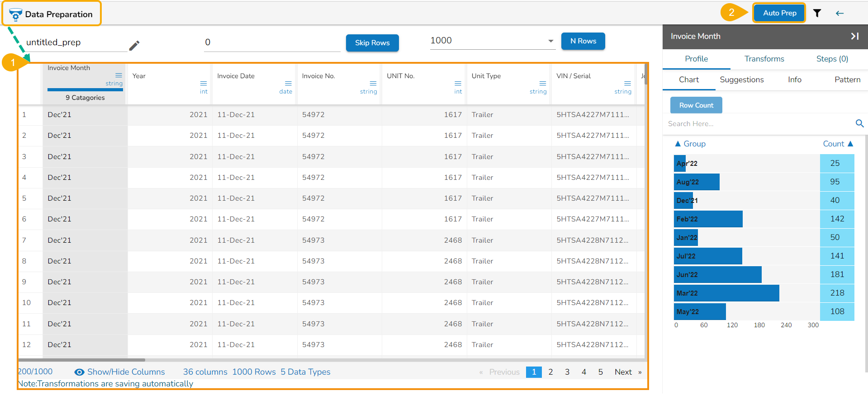The image size is (868, 395).
Task: Click the untitled_prep name field
Action: [x=76, y=42]
